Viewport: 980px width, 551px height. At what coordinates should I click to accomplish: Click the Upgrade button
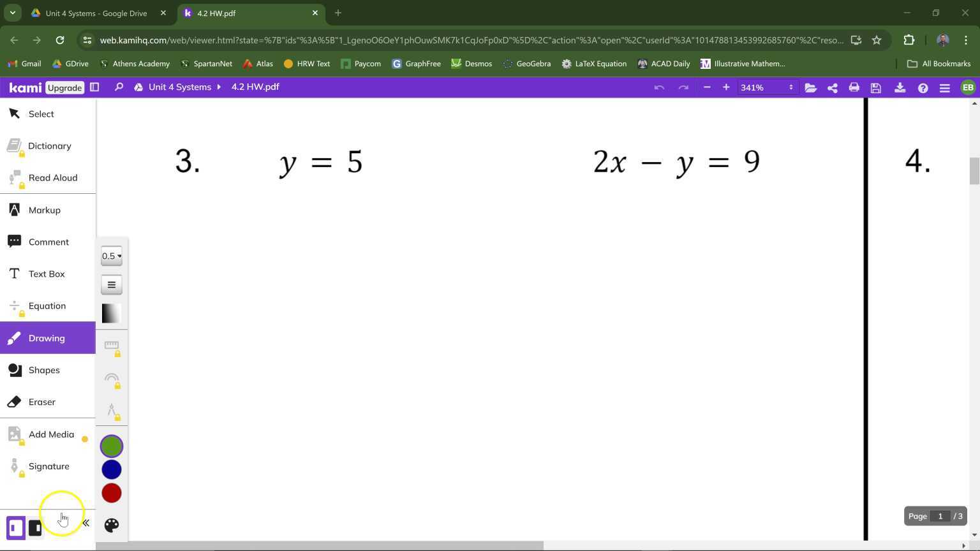(x=64, y=87)
